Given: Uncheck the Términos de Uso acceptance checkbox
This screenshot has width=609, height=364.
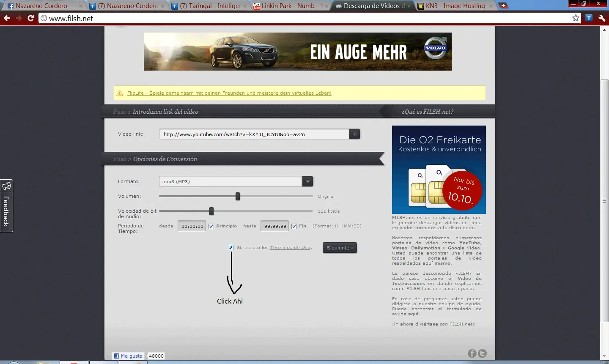Looking at the screenshot, I should pyautogui.click(x=230, y=247).
